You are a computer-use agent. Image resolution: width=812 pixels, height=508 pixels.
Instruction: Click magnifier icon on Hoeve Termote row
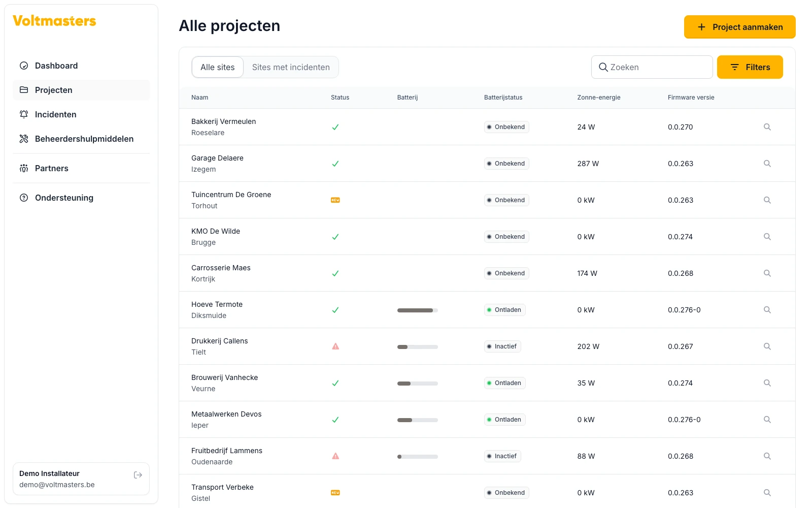click(x=767, y=310)
